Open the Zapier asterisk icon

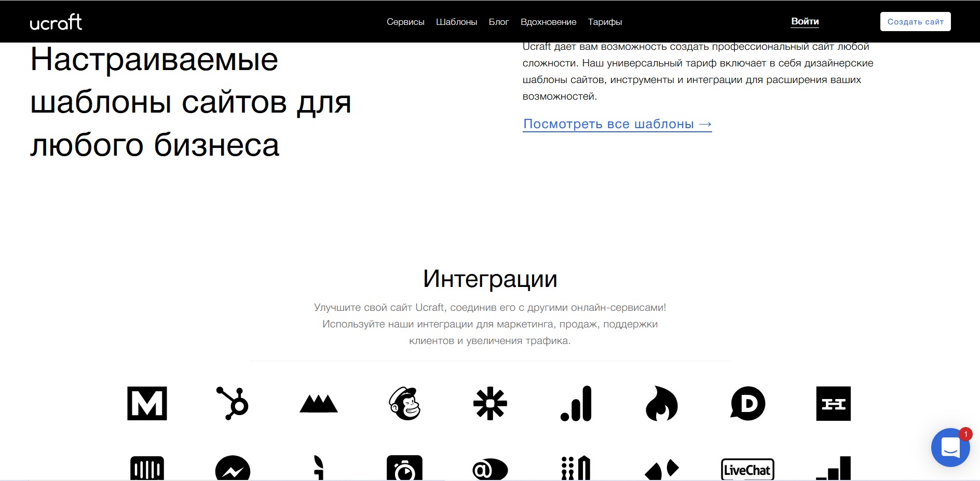490,403
